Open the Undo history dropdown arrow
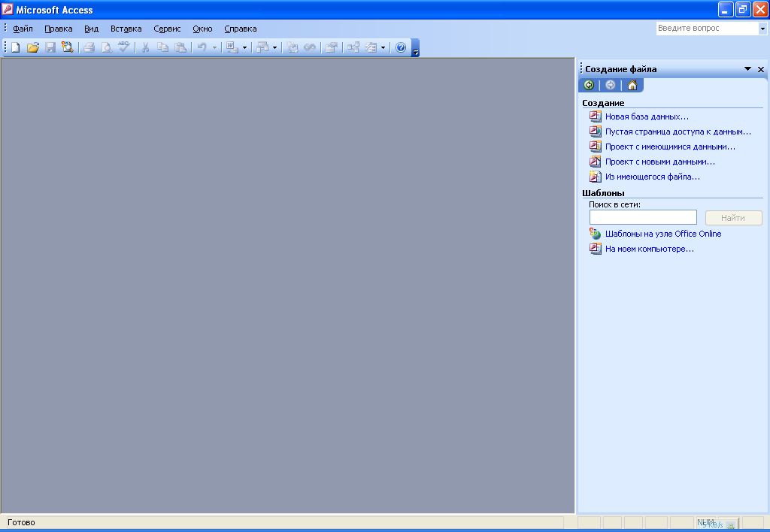The height and width of the screenshot is (532, 770). (214, 47)
